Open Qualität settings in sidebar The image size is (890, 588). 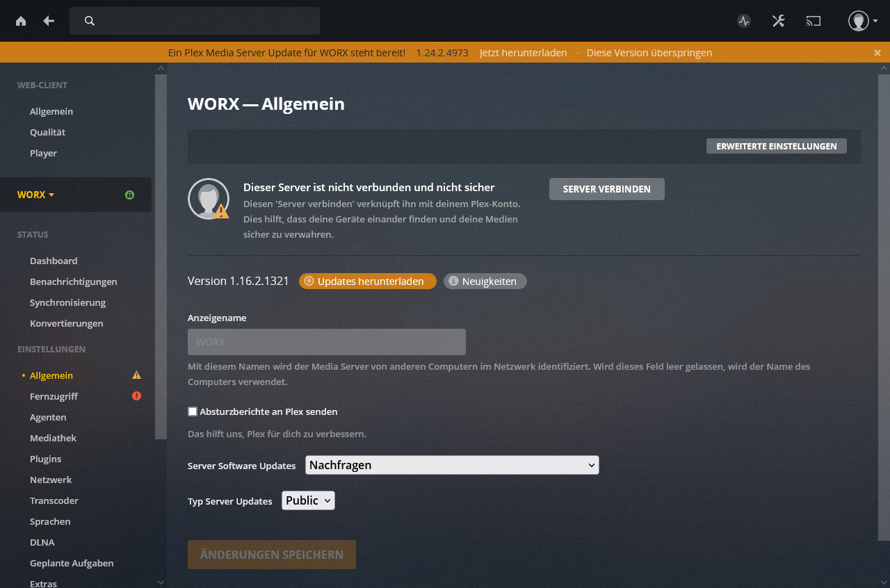tap(47, 132)
